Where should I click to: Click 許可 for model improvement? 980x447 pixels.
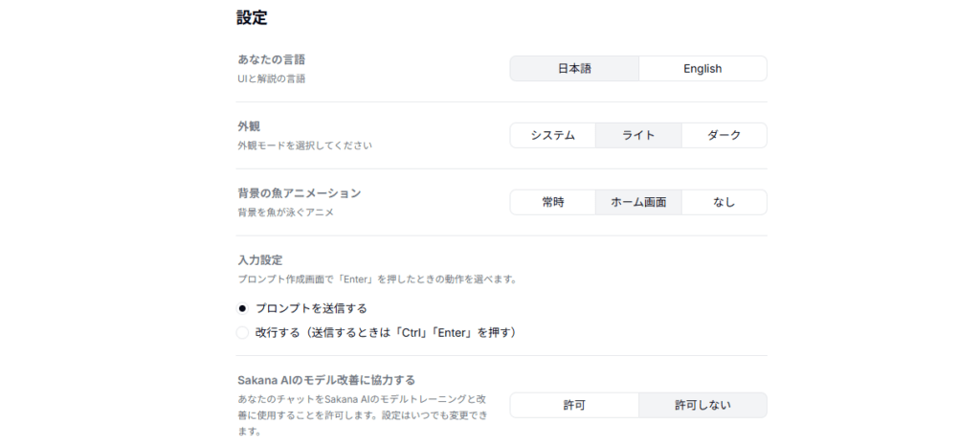pos(574,405)
